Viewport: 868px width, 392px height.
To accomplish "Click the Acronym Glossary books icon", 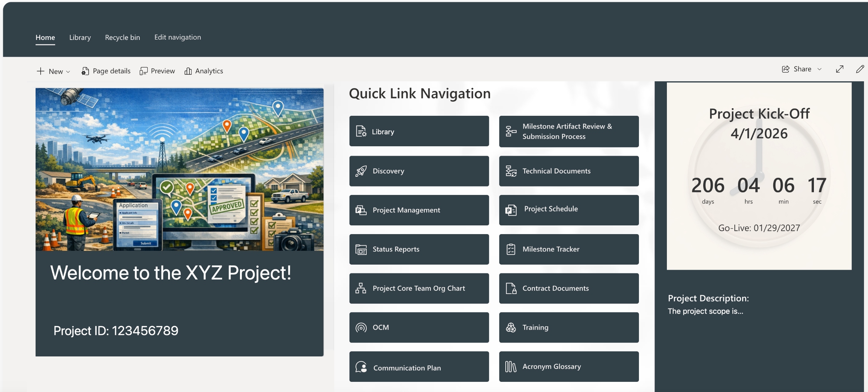I will (511, 367).
